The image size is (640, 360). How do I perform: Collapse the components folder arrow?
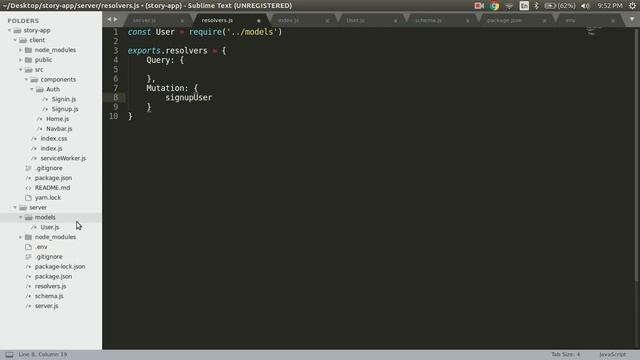point(26,79)
